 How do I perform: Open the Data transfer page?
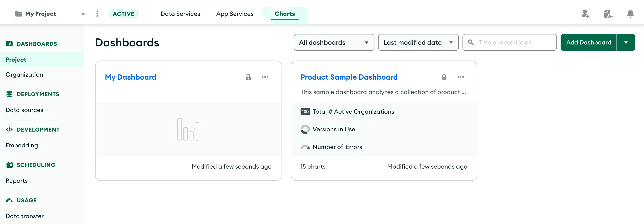coord(24,216)
